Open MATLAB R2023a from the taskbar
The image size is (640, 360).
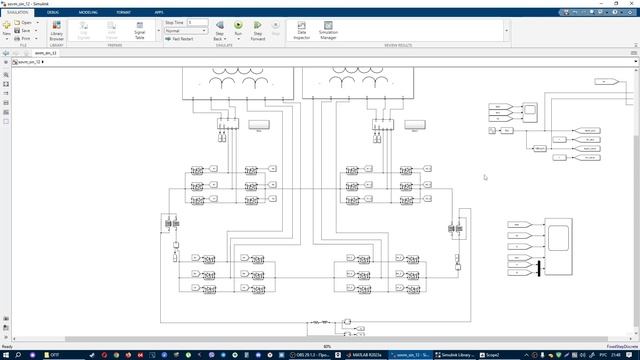[365, 355]
